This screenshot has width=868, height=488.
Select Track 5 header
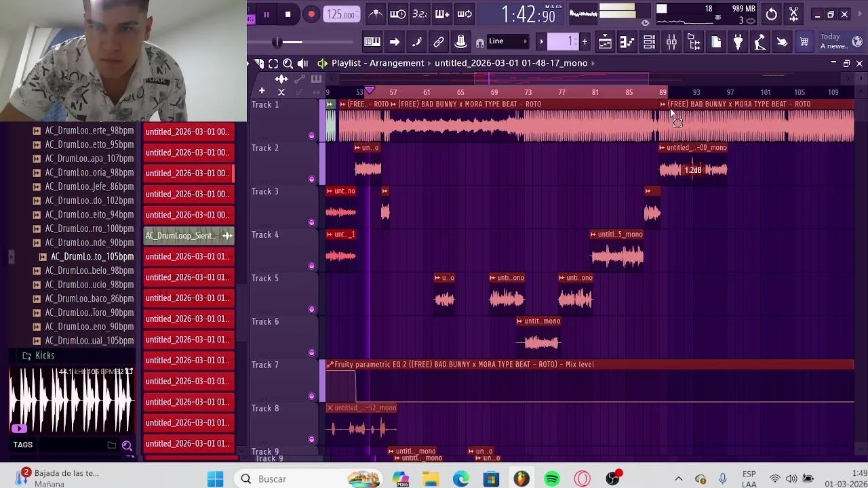point(283,294)
